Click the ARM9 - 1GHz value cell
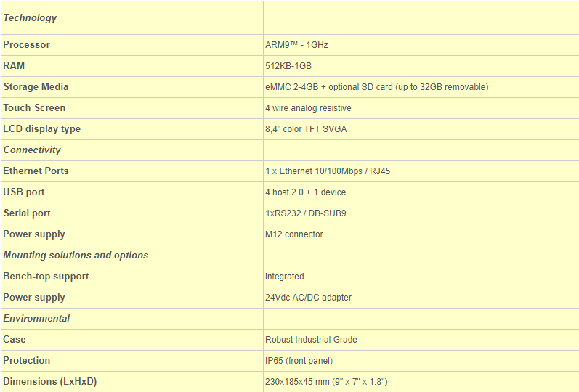579x392 pixels. pyautogui.click(x=296, y=45)
